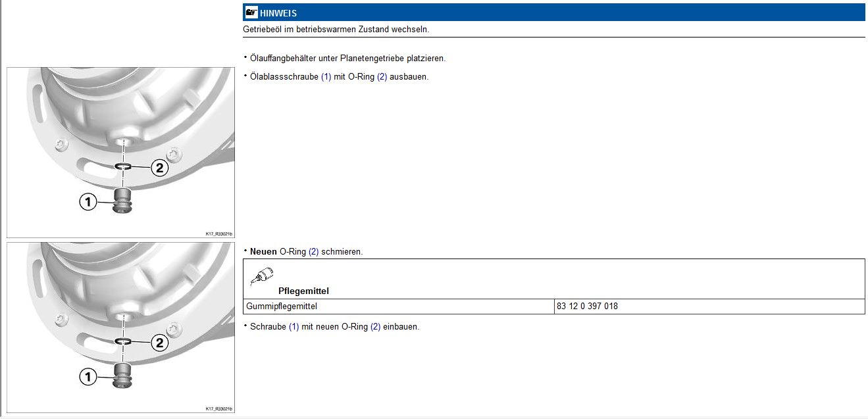Click the HINWEIS pointing hand icon
The height and width of the screenshot is (419, 868).
coord(251,12)
